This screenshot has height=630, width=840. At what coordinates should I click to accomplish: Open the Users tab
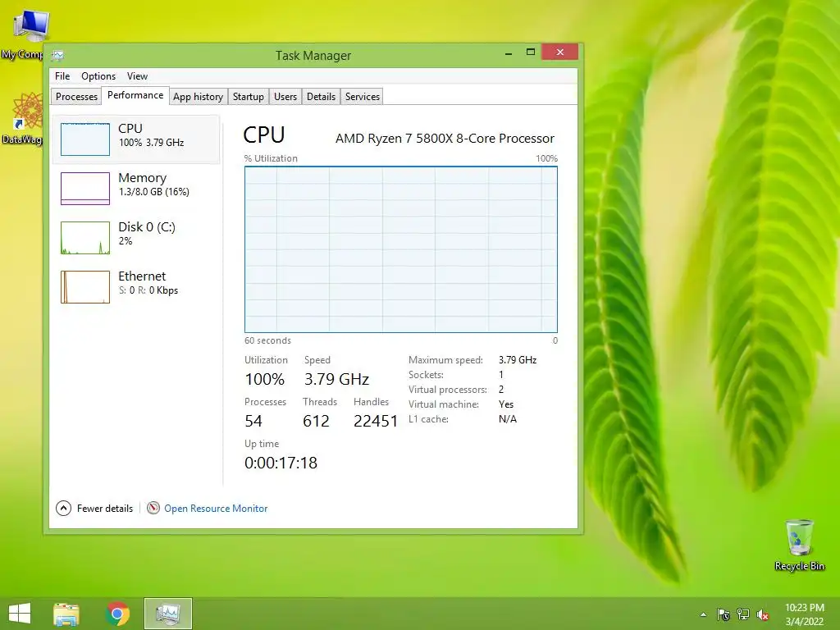(285, 97)
